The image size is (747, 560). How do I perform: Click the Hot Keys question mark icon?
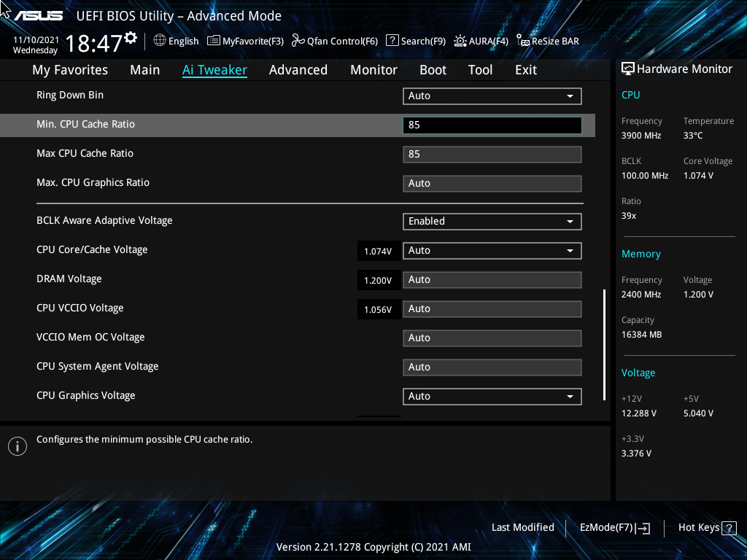[729, 528]
